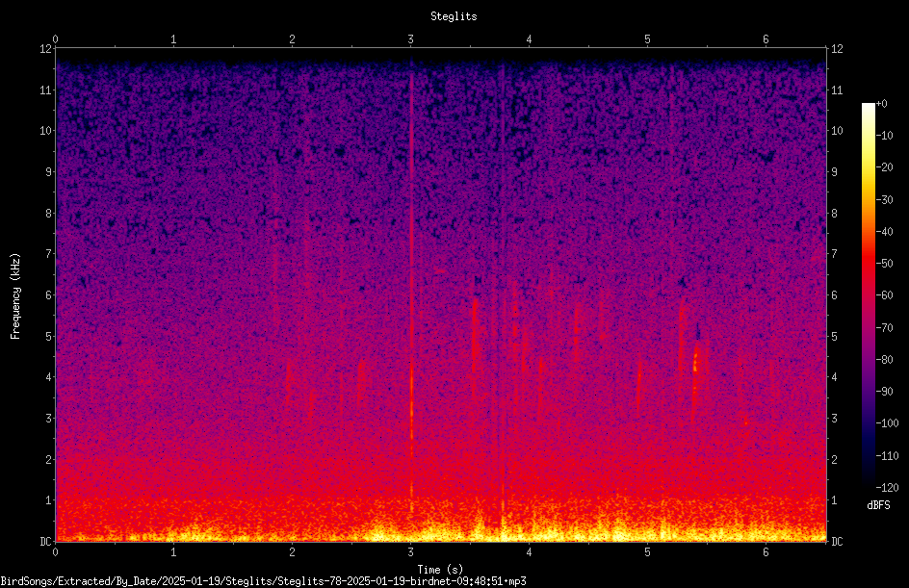909x588 pixels.
Task: Click the dBFS label under the color scale
Action: point(878,505)
